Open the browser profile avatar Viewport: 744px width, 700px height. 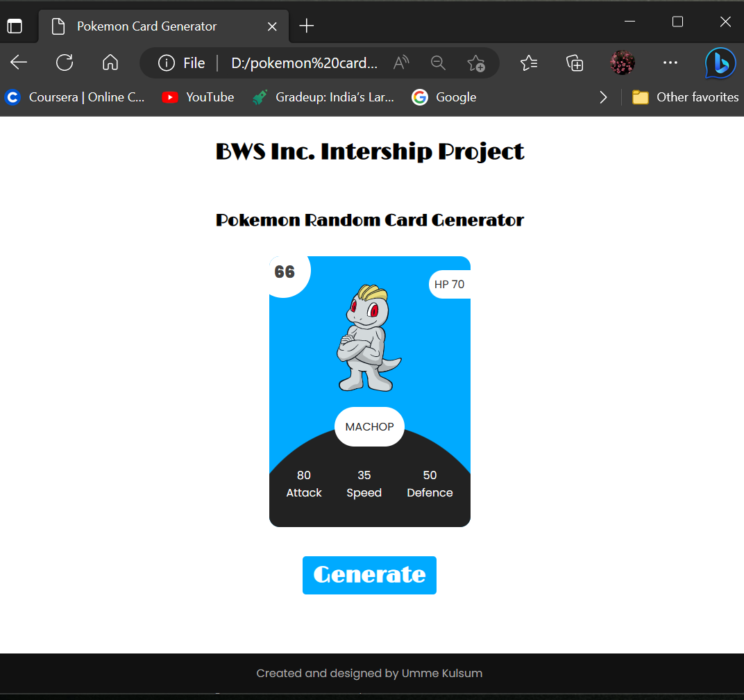(x=622, y=62)
